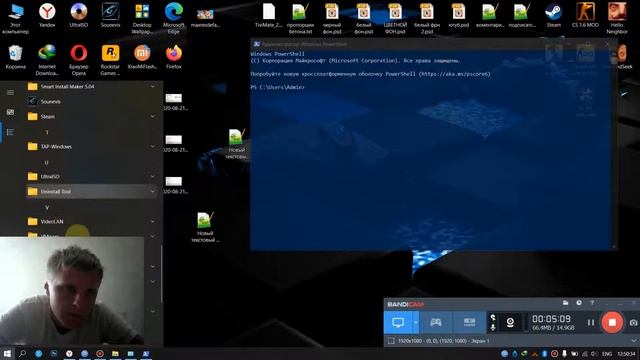This screenshot has width=640, height=360.
Task: Toggle Bandicam webcam overlay
Action: point(510,322)
